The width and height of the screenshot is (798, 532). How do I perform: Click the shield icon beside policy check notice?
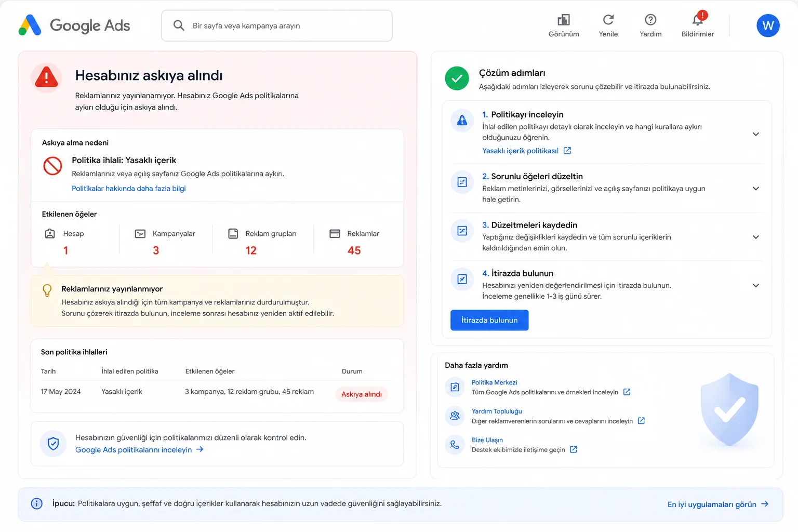(x=53, y=444)
